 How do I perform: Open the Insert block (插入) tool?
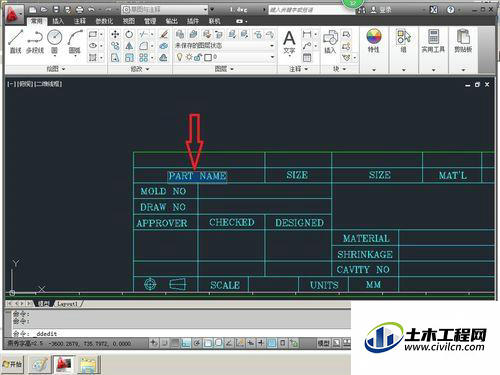[x=330, y=42]
